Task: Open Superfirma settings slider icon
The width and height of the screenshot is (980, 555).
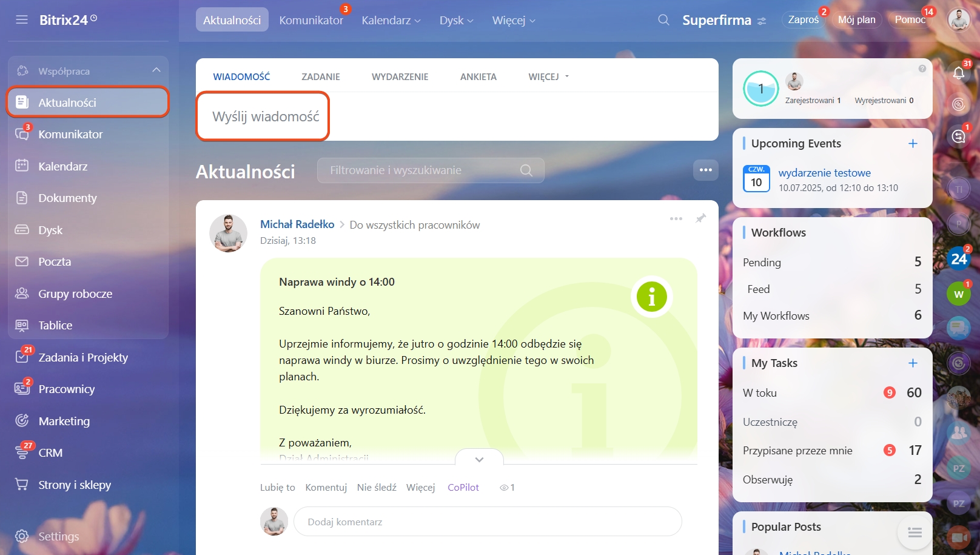Action: [x=762, y=21]
